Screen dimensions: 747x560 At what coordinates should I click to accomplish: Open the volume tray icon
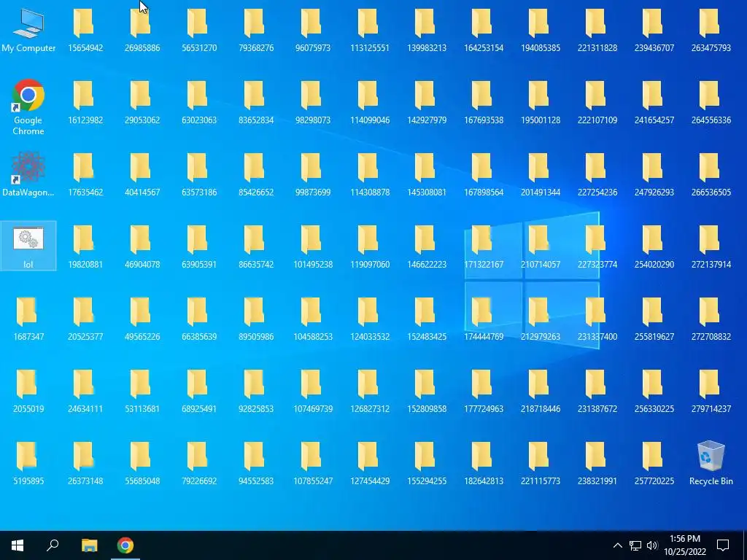652,545
